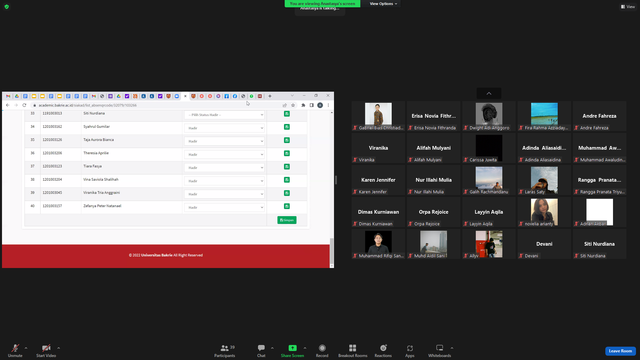Open the View layout menu at top right
The width and height of the screenshot is (640, 360).
(628, 7)
